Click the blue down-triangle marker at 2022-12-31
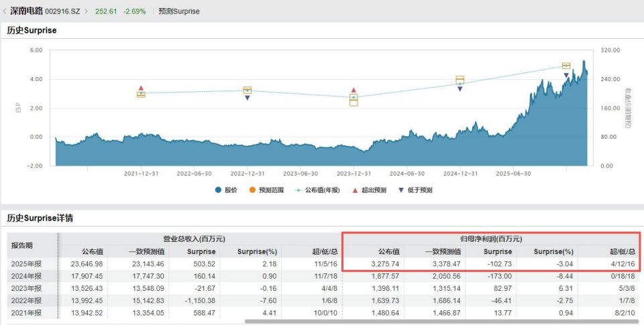644x325 pixels. (x=248, y=98)
